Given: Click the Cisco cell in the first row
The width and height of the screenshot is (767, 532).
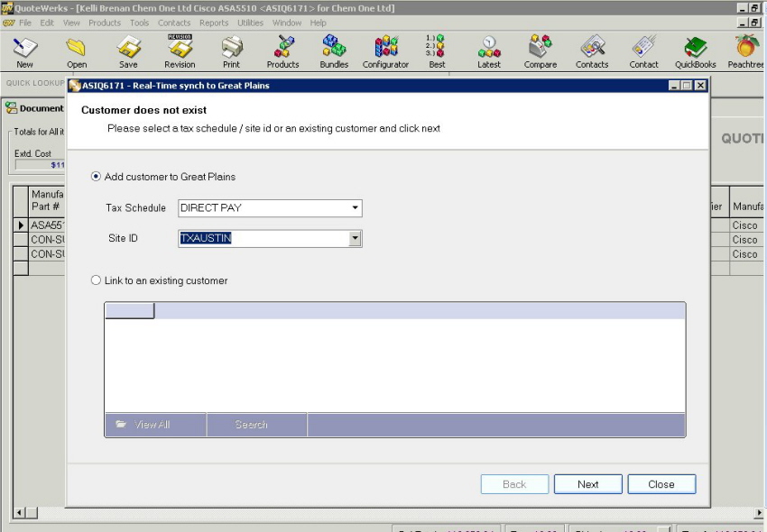Looking at the screenshot, I should (745, 225).
